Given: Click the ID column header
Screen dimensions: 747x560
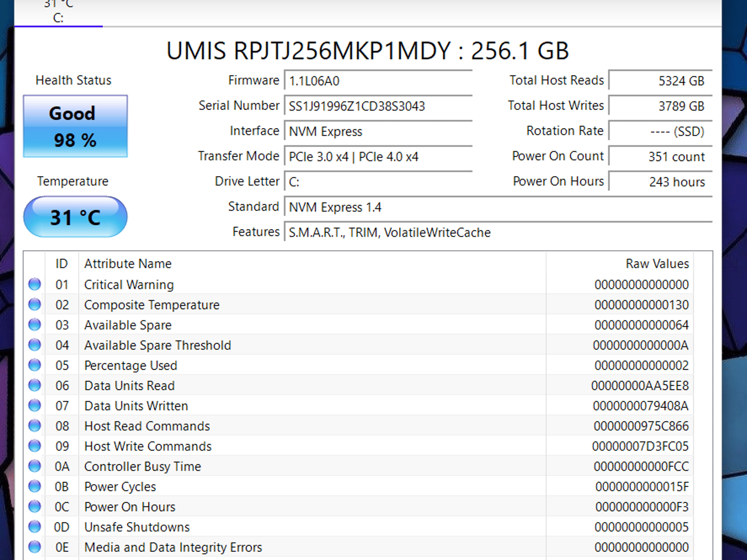Looking at the screenshot, I should pos(62,264).
